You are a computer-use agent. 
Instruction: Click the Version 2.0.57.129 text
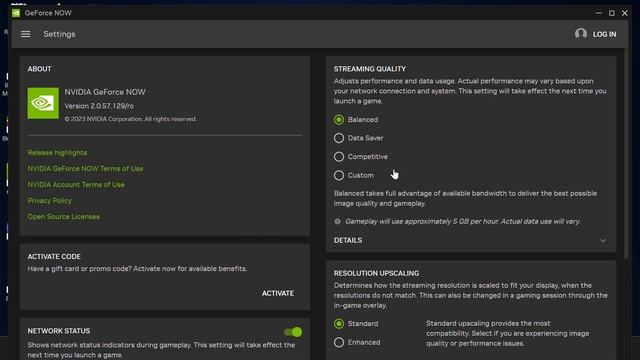tap(99, 106)
